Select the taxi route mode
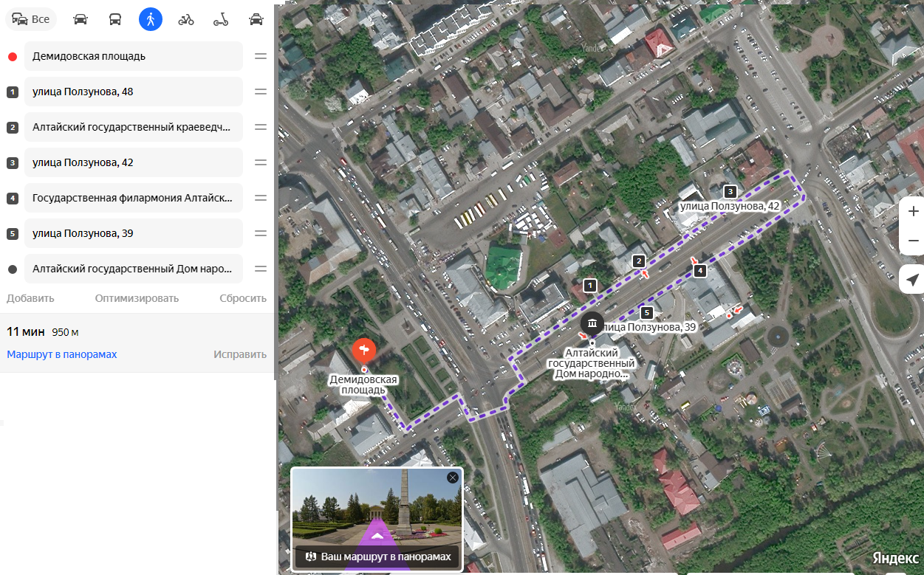 [x=256, y=19]
